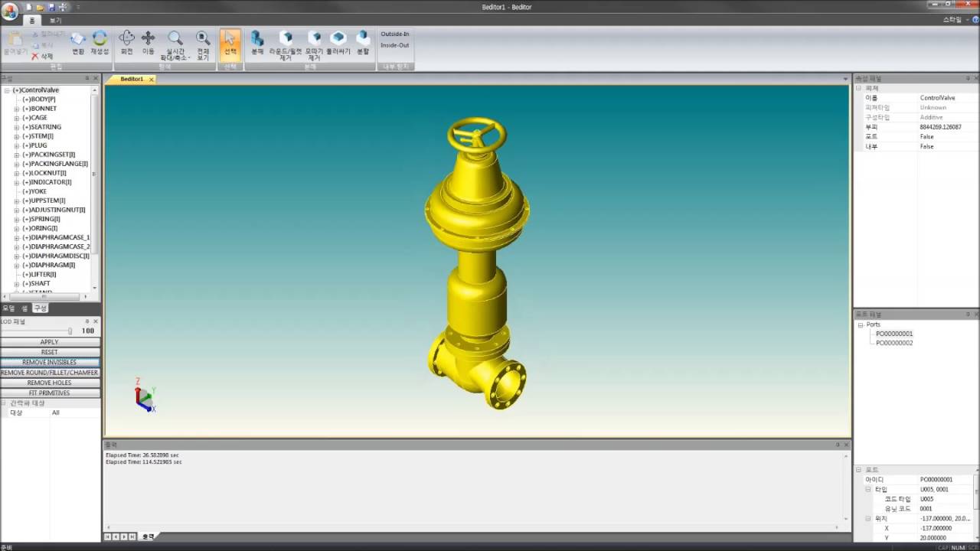Switch to the 보기 ribbon tab
The width and height of the screenshot is (980, 551).
click(56, 21)
